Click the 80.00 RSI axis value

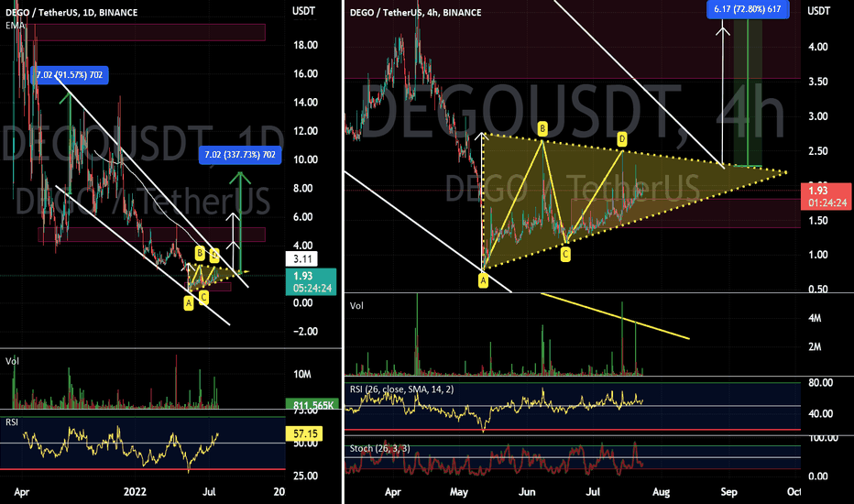[821, 383]
